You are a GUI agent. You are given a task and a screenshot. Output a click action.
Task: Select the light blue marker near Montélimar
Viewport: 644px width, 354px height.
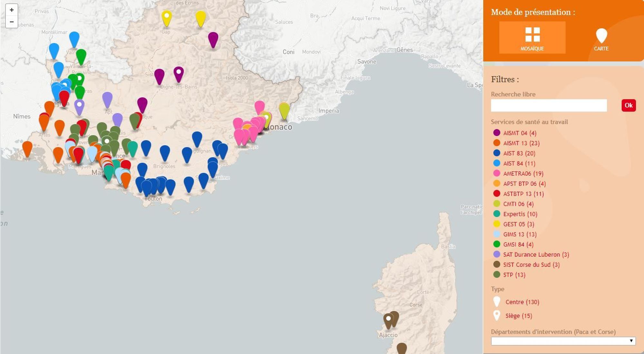(x=74, y=39)
